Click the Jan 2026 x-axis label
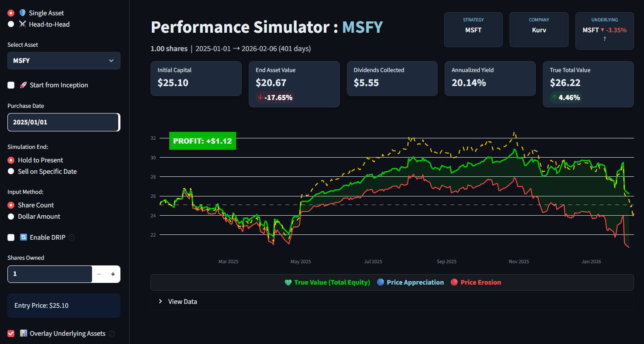 [591, 261]
